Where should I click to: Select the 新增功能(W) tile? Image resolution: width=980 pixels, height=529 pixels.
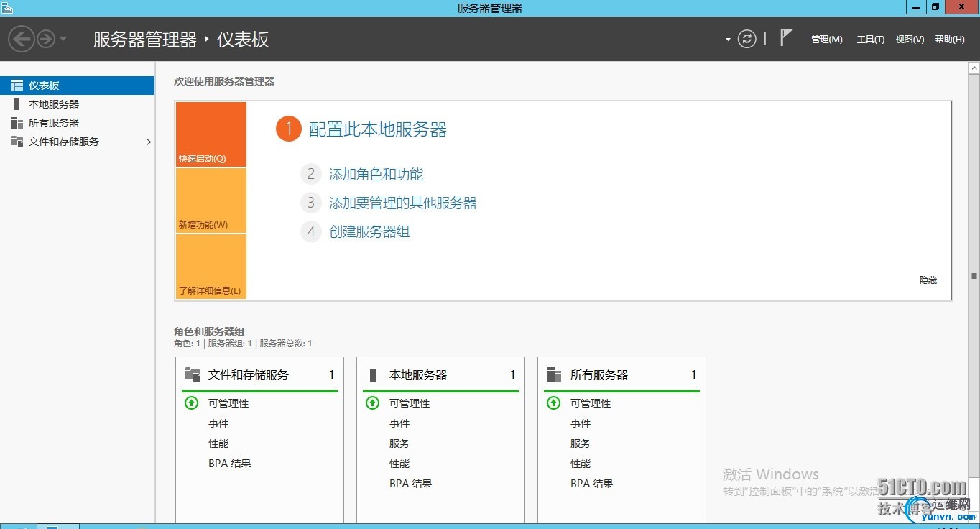pos(211,201)
